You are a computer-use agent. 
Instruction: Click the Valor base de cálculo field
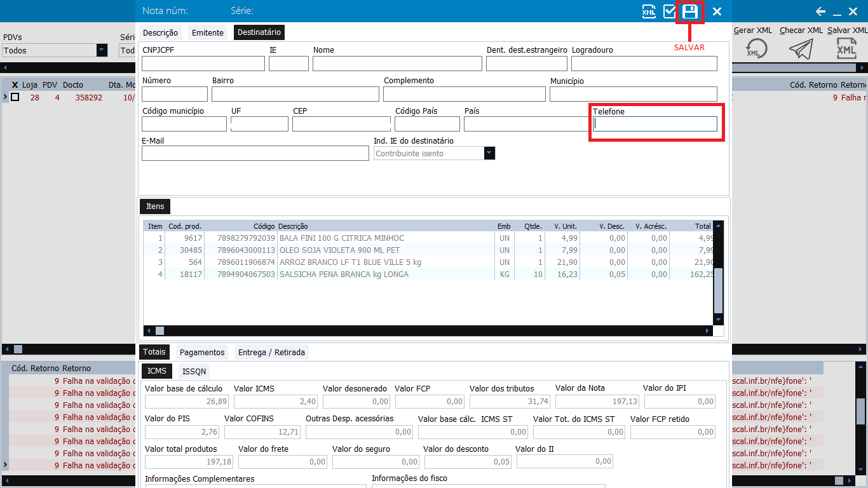click(x=187, y=402)
